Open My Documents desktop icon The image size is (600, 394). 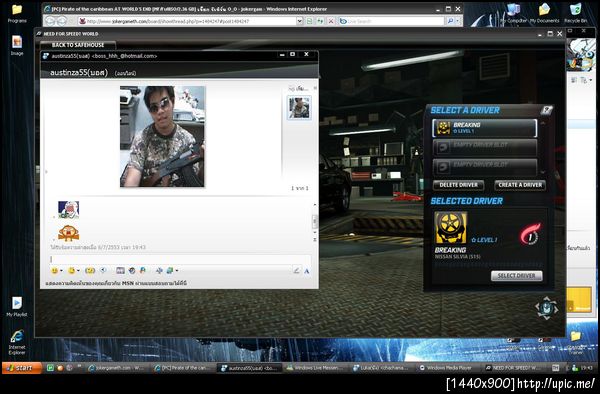544,13
